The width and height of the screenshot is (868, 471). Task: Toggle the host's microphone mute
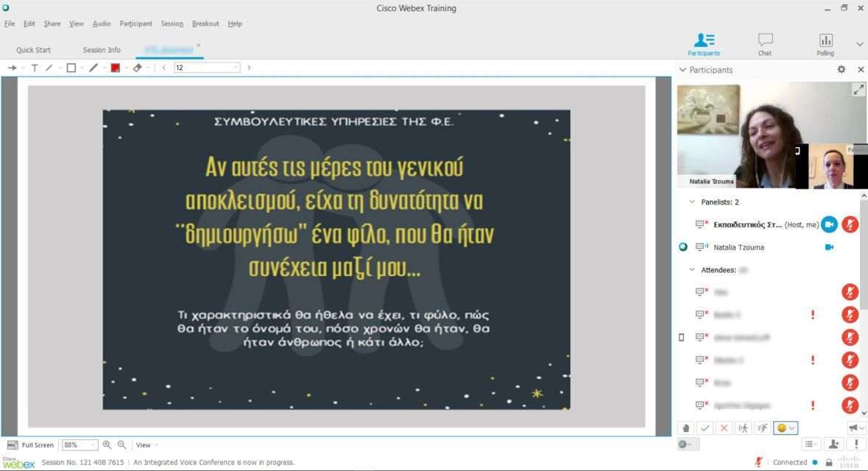pyautogui.click(x=850, y=224)
